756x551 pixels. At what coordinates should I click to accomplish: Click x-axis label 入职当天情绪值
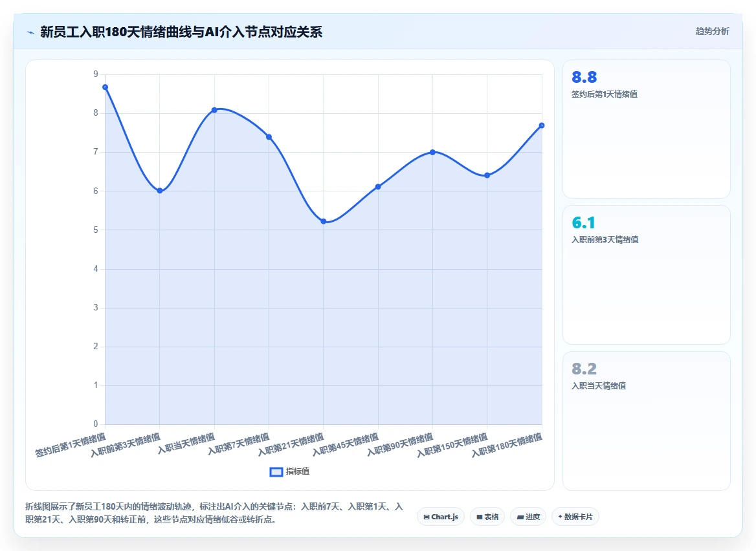tap(186, 444)
